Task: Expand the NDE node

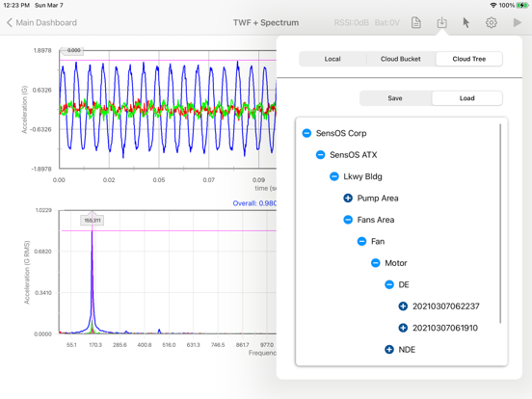Action: 389,350
